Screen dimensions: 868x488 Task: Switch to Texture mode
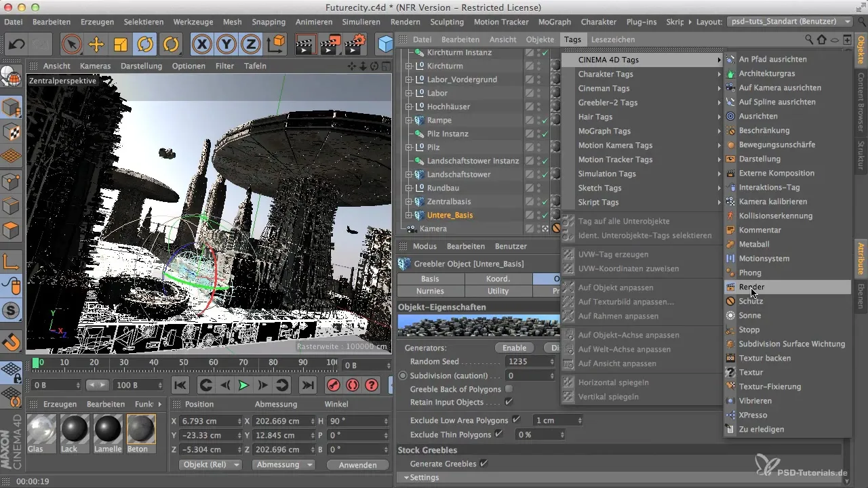click(x=12, y=132)
